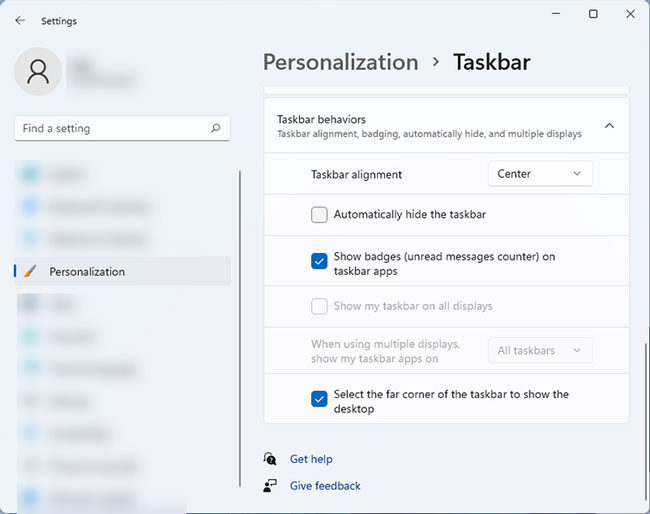
Task: Open the Taskbar alignment Center dropdown
Action: pos(539,174)
